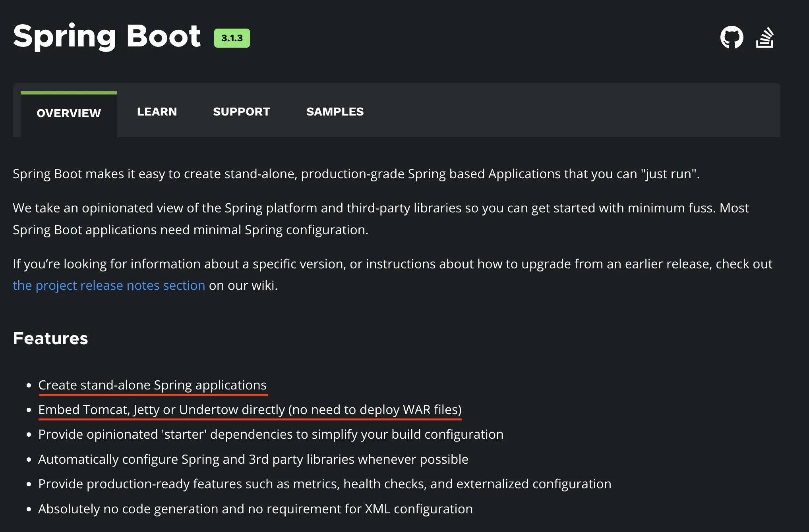Open the GitHub repository icon
809x532 pixels.
pos(732,37)
